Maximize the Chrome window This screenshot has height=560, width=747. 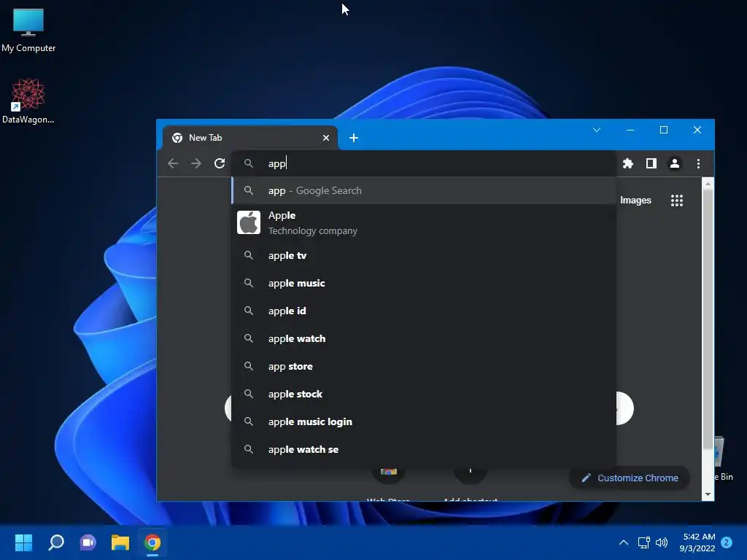pyautogui.click(x=664, y=130)
